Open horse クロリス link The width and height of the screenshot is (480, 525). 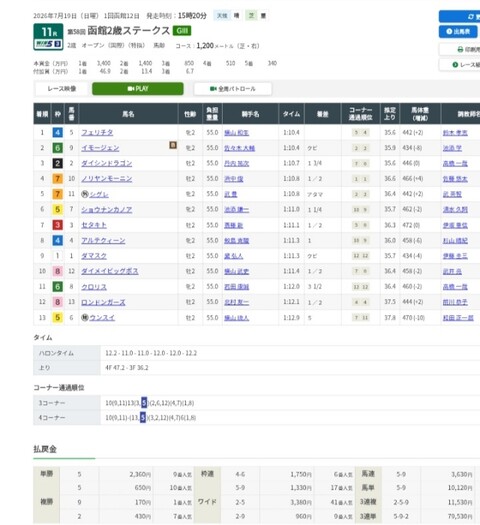point(94,287)
